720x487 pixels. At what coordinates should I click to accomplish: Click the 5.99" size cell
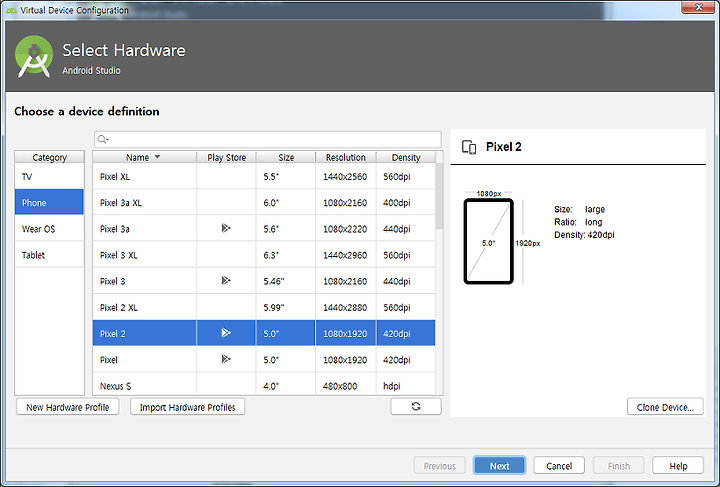(286, 308)
